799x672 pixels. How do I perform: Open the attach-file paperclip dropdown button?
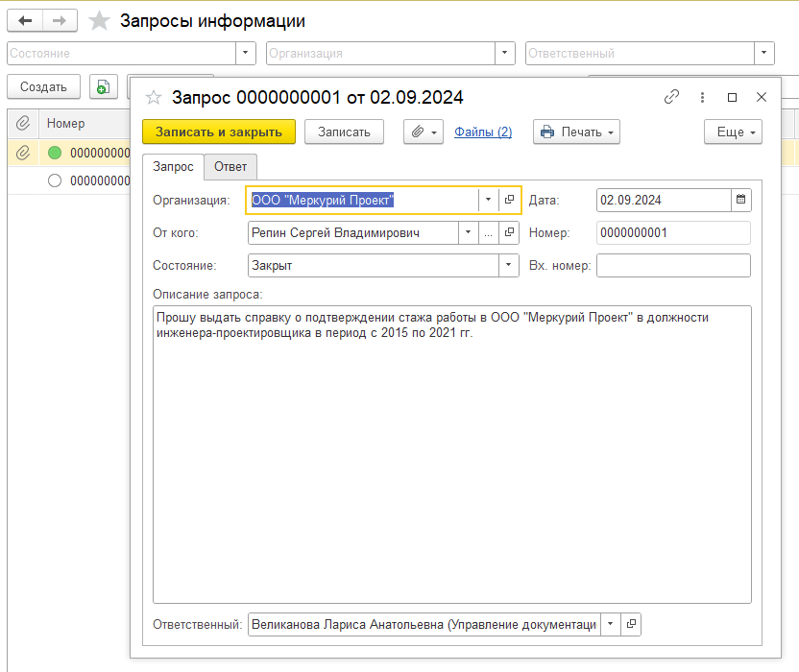[x=424, y=132]
